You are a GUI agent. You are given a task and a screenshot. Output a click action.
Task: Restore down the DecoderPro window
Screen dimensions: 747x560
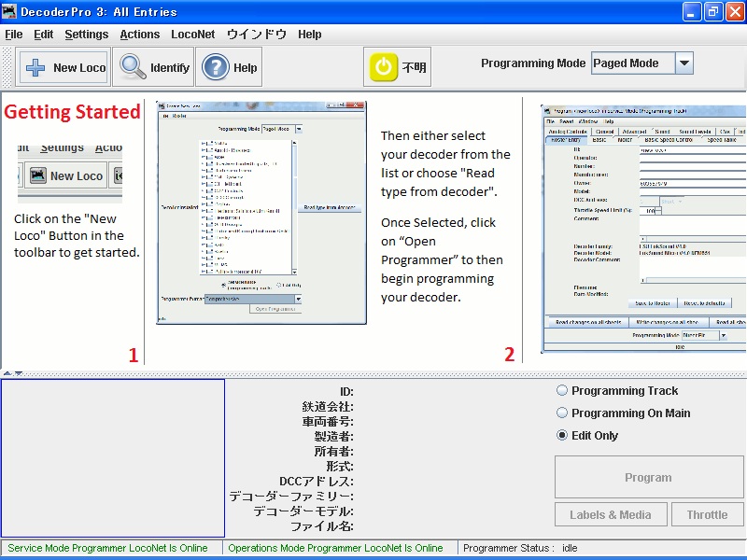(x=713, y=11)
